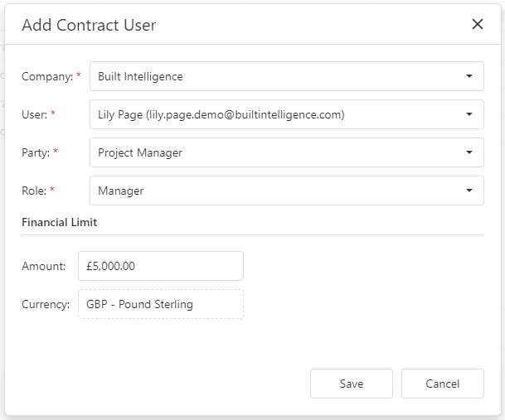505x420 pixels.
Task: Click the Financial Limit section heading
Action: tap(59, 222)
